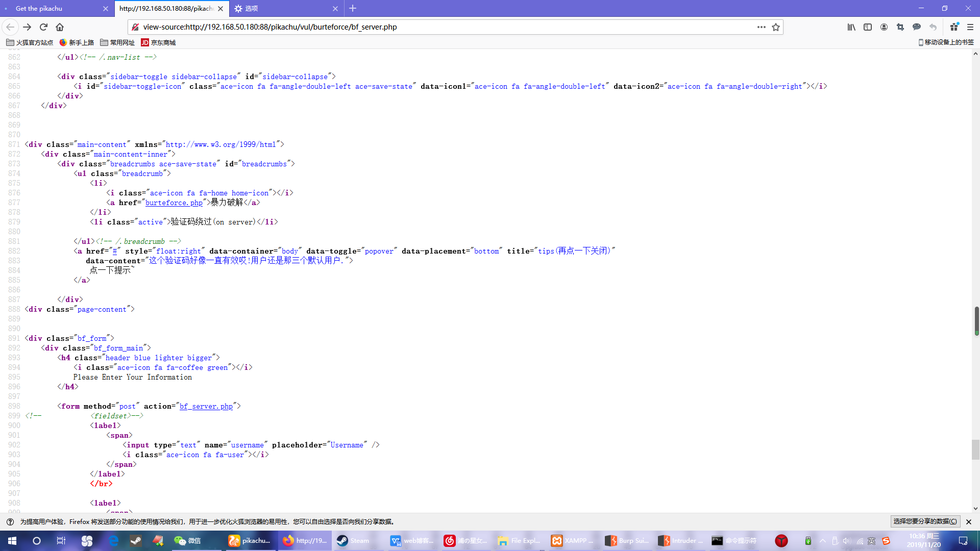Open the Library bookshelf icon
The width and height of the screenshot is (980, 551).
(x=851, y=27)
